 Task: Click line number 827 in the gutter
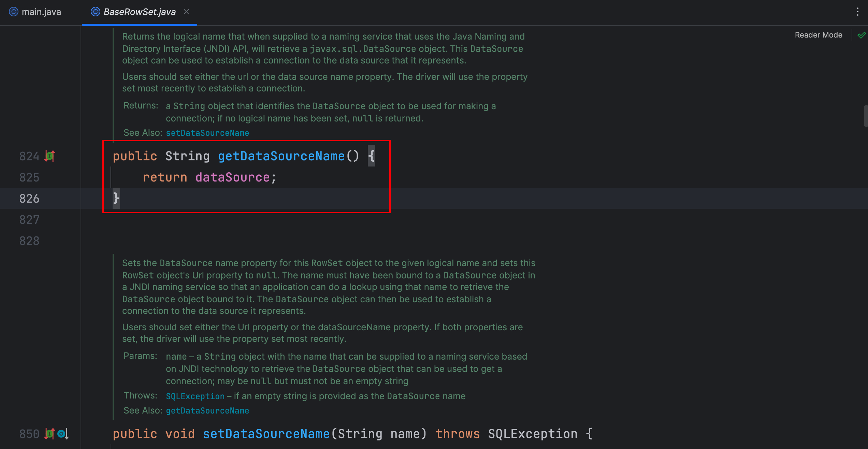pos(29,220)
